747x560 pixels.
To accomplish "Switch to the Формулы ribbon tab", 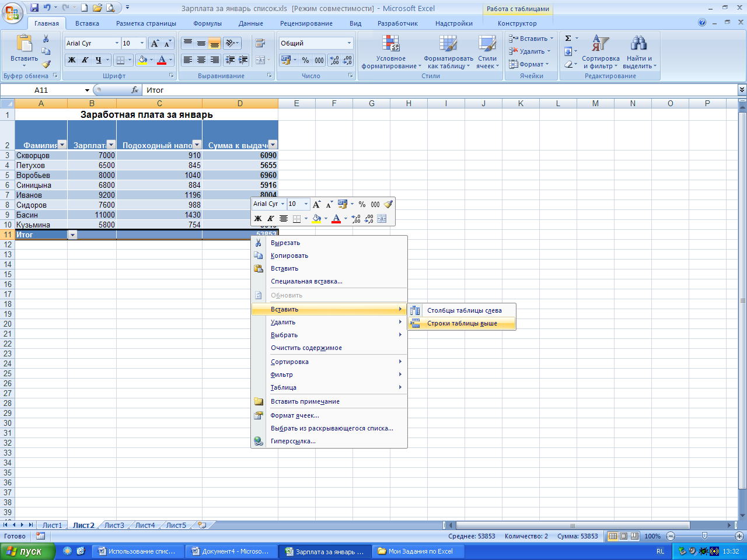I will (x=207, y=23).
